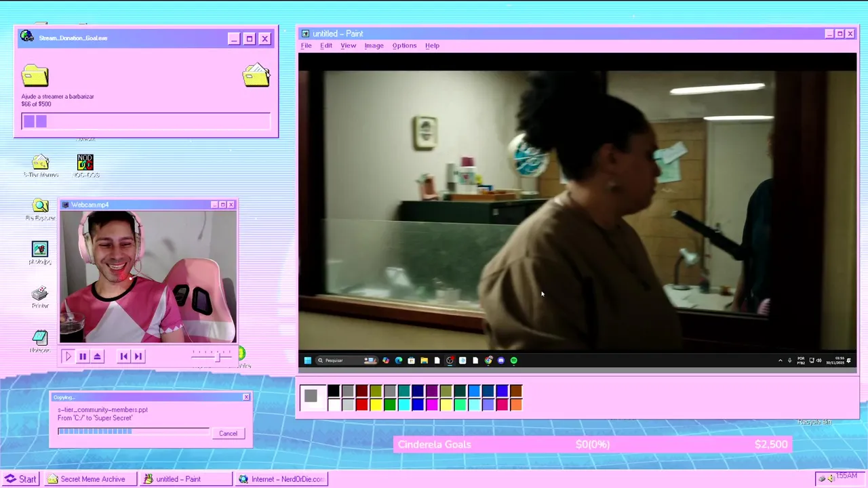Click the 's-tier_community-members.ppt' filename

tap(102, 410)
